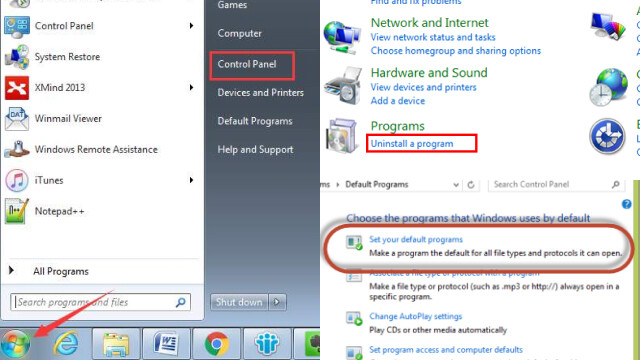
Task: Click the Winmail Viewer envelope icon
Action: pos(17,119)
